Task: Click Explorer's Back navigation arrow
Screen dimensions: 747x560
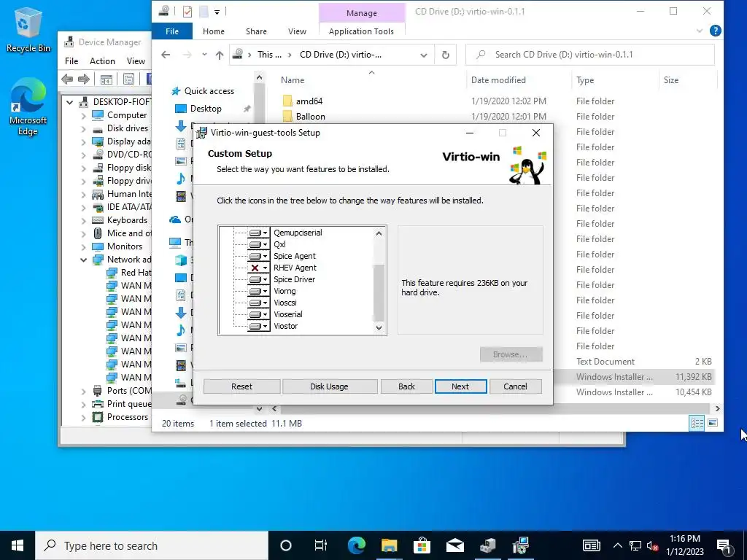Action: pos(166,55)
